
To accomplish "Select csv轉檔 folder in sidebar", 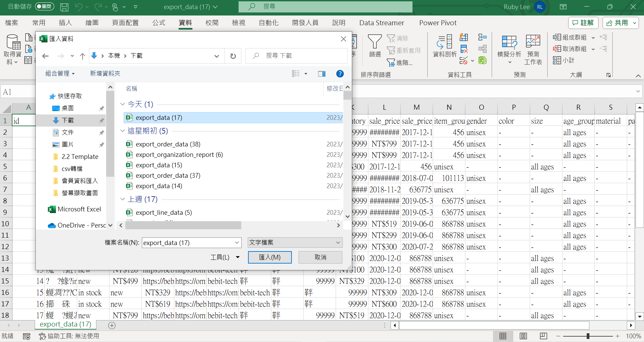I will tap(72, 169).
